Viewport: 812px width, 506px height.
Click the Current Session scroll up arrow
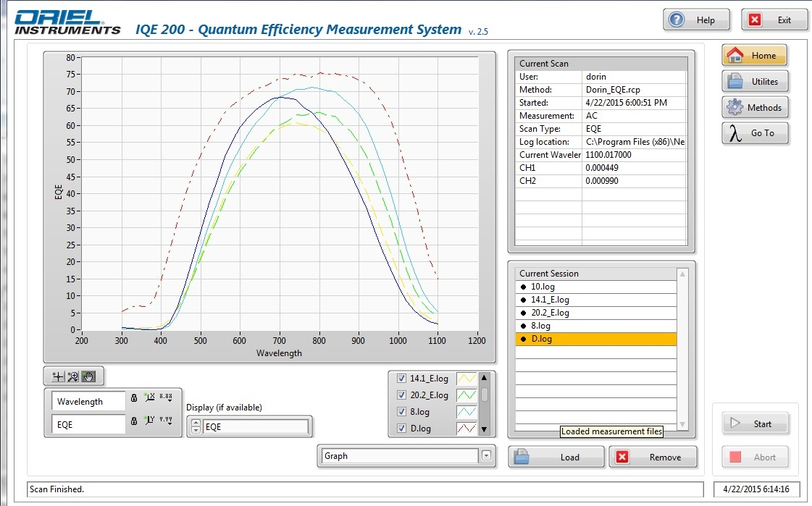(682, 274)
